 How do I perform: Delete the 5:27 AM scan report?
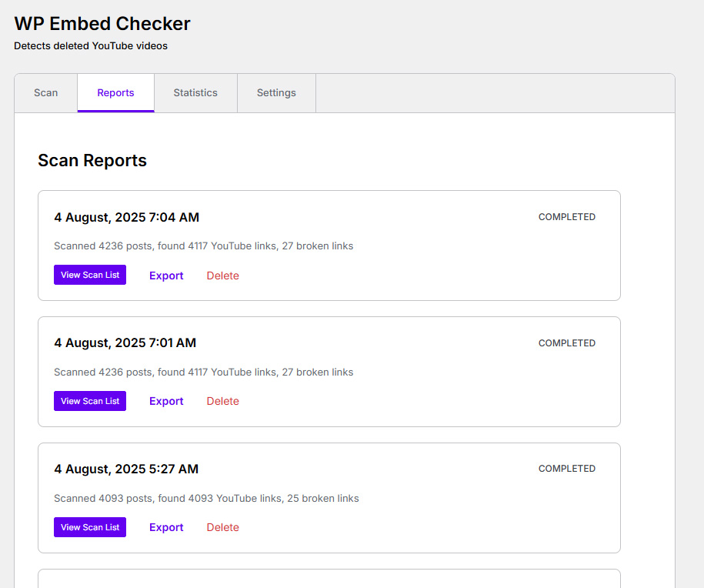222,527
